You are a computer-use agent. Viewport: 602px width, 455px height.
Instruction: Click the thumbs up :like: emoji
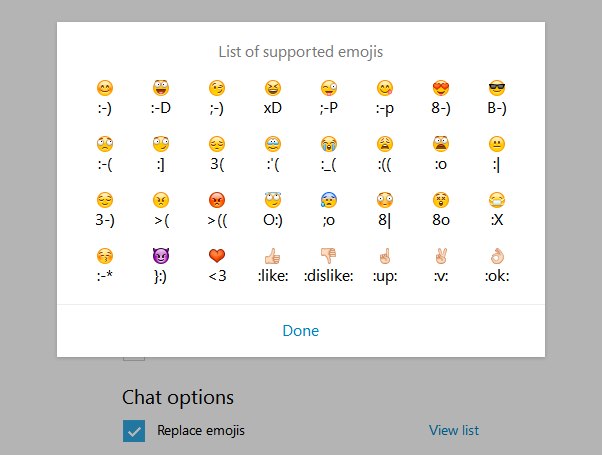(x=273, y=256)
